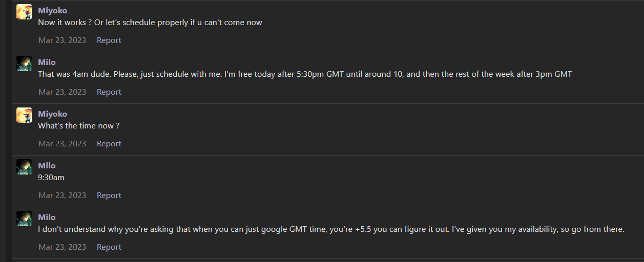
Task: Click Milo's name above the "9:30am" message
Action: click(47, 166)
